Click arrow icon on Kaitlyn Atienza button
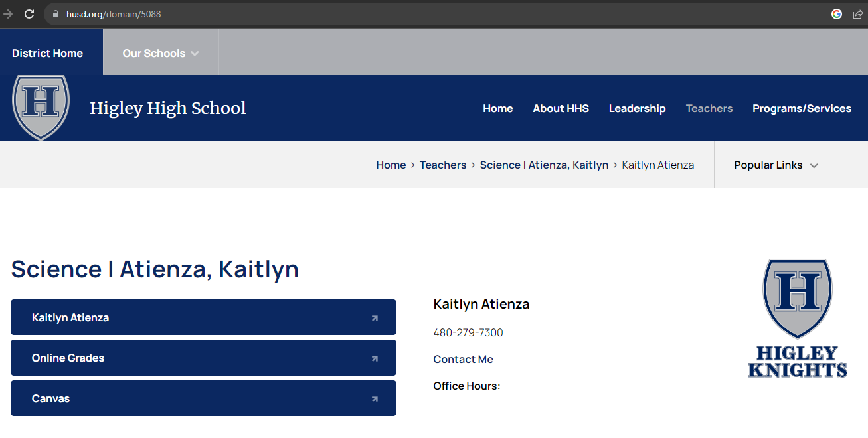The width and height of the screenshot is (868, 438). coord(375,318)
